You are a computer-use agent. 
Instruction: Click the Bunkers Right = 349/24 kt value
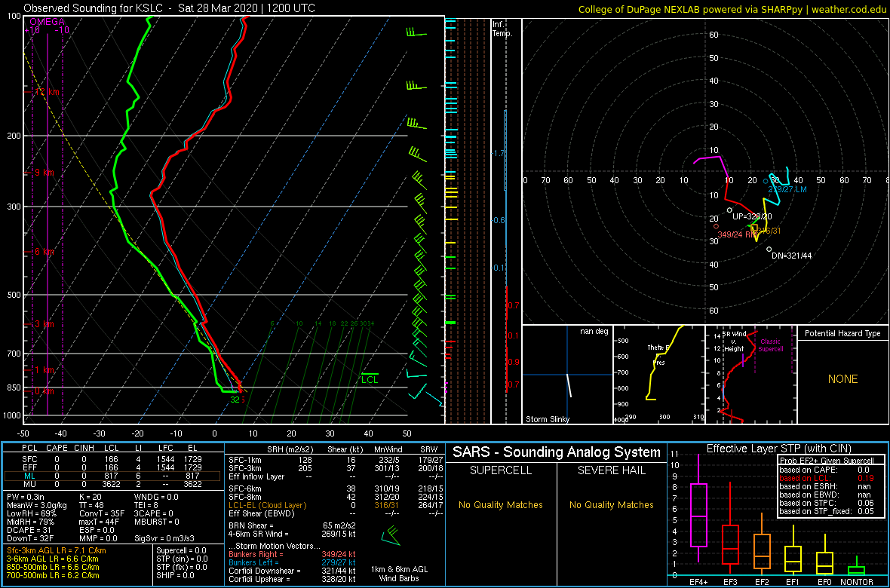click(293, 555)
